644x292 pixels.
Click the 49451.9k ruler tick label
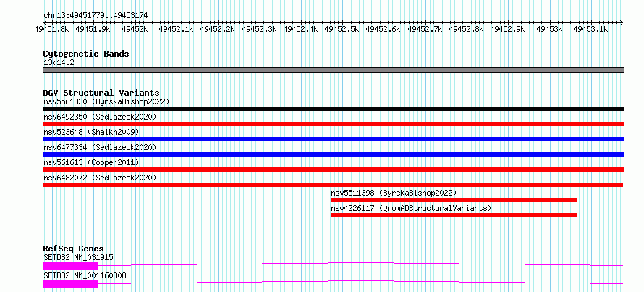(x=93, y=29)
